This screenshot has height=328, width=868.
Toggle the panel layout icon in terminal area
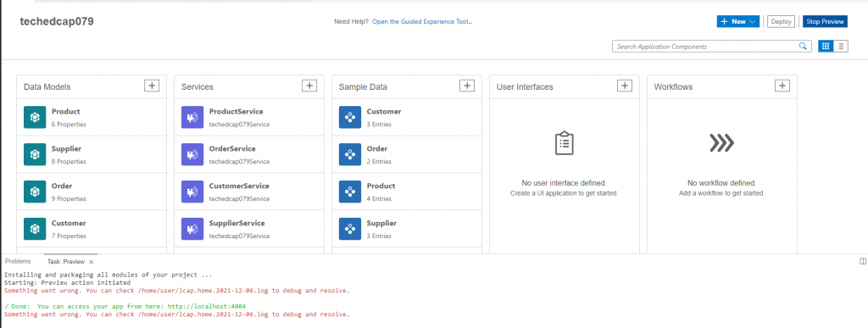(x=862, y=261)
